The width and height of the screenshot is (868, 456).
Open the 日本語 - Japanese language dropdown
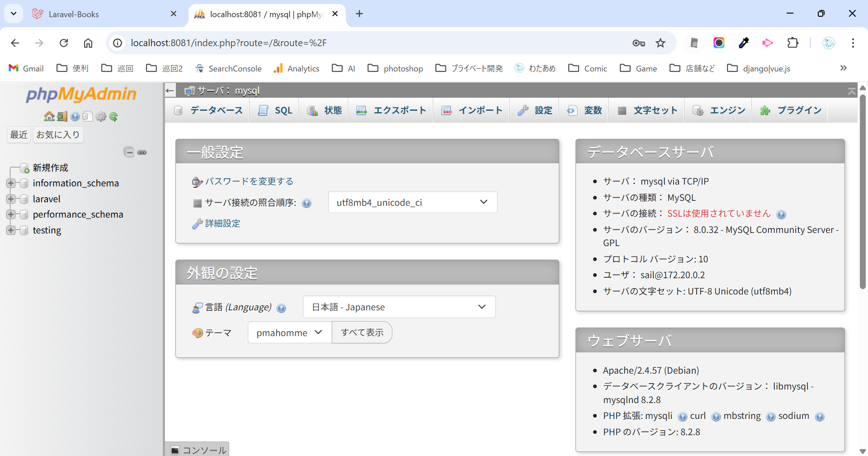point(399,307)
